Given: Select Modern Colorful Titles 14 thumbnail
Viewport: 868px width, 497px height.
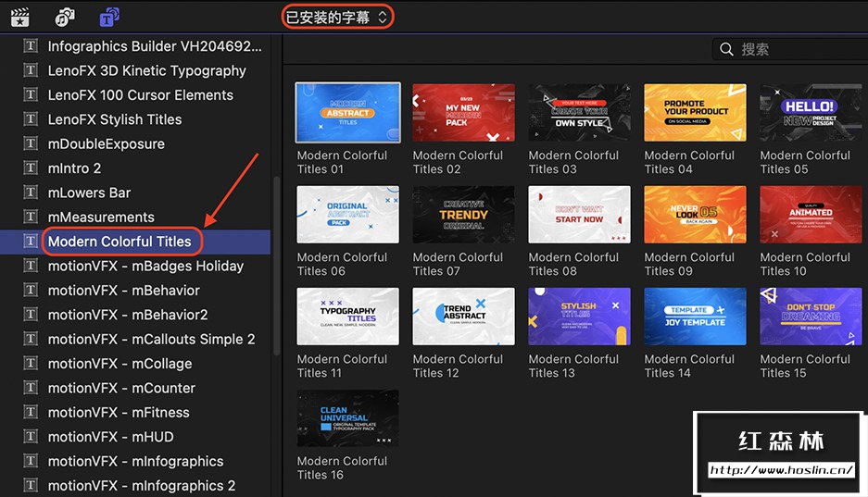Looking at the screenshot, I should point(695,317).
